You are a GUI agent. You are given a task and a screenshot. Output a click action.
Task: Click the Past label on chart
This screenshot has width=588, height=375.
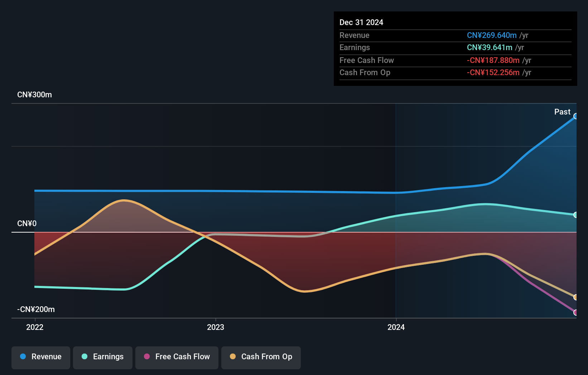click(562, 112)
